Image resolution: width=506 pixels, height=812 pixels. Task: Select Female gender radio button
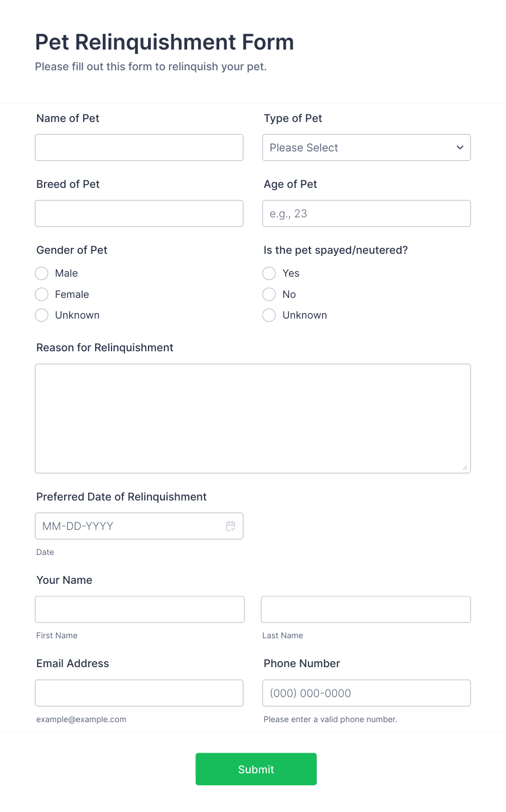click(x=42, y=295)
